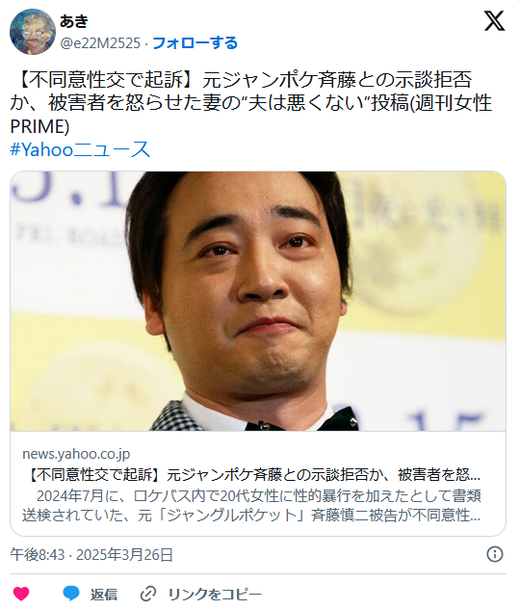Open the article preview photo
This screenshot has height=610, width=520.
point(258,301)
